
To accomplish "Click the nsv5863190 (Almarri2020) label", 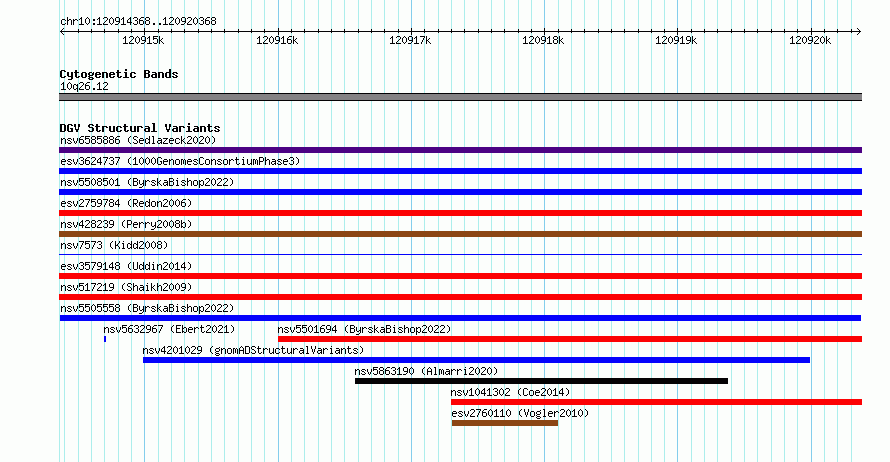I will point(426,371).
